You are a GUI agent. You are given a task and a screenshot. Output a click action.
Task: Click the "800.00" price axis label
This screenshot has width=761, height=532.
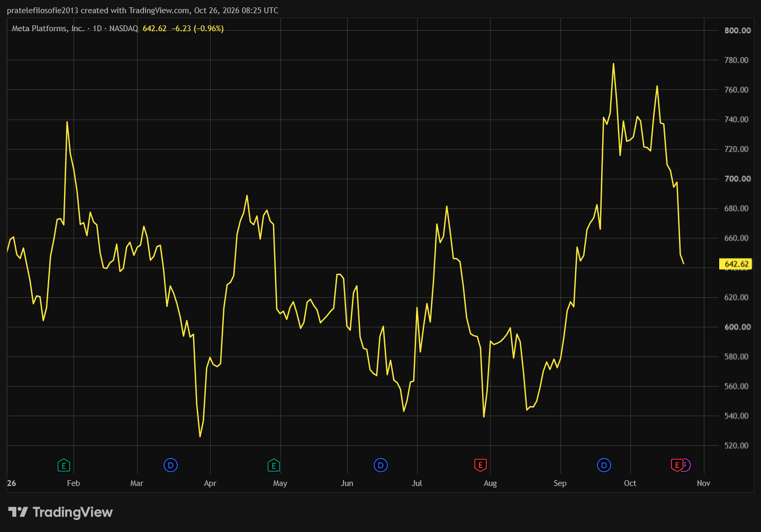737,31
